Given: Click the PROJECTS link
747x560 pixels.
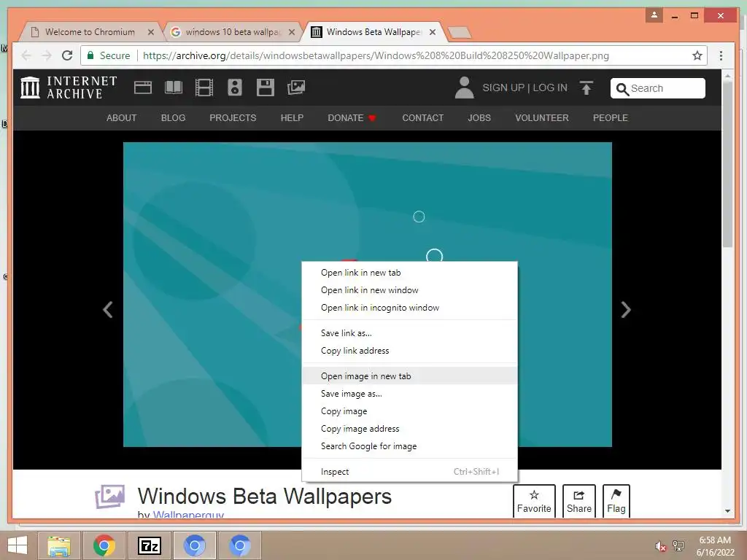Looking at the screenshot, I should [x=233, y=118].
